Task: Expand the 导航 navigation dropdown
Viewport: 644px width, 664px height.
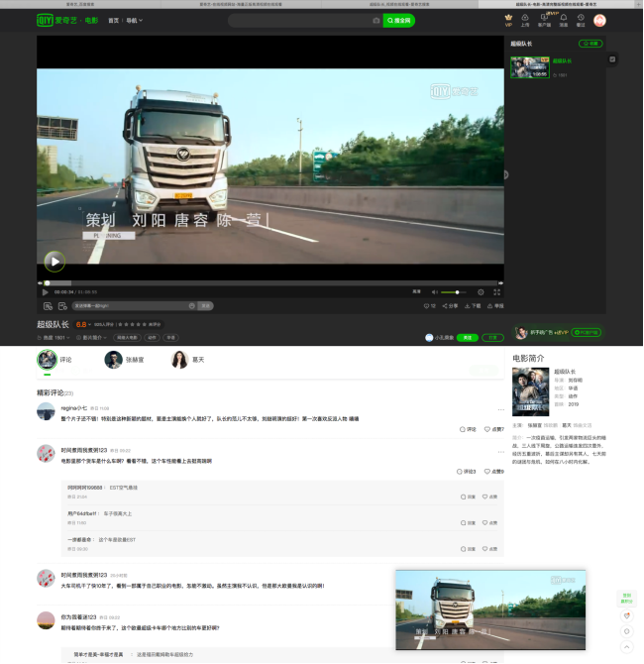Action: [x=134, y=21]
